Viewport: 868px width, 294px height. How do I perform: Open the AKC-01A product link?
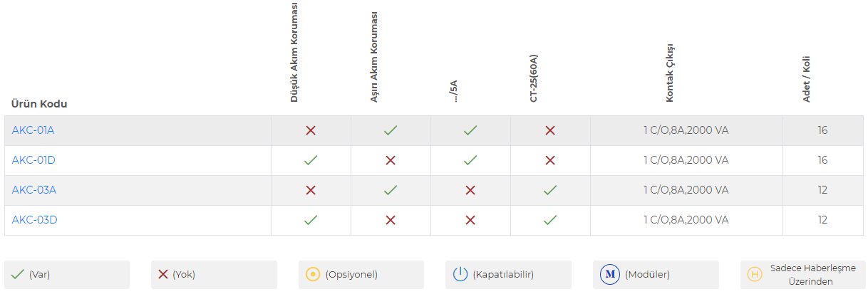tap(33, 130)
